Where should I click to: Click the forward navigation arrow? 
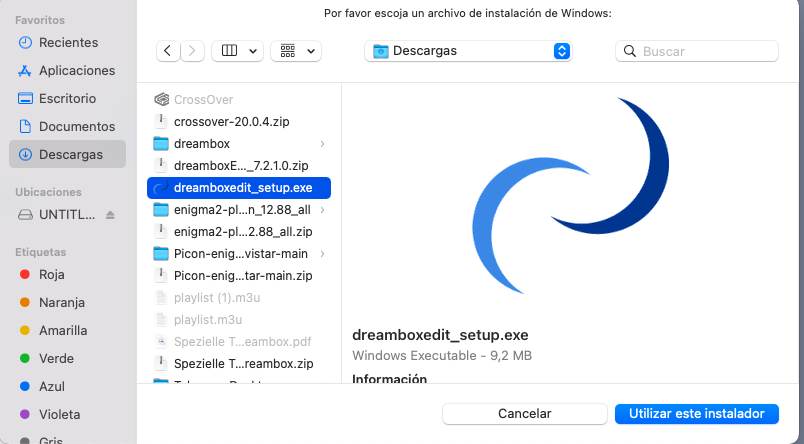pos(193,50)
